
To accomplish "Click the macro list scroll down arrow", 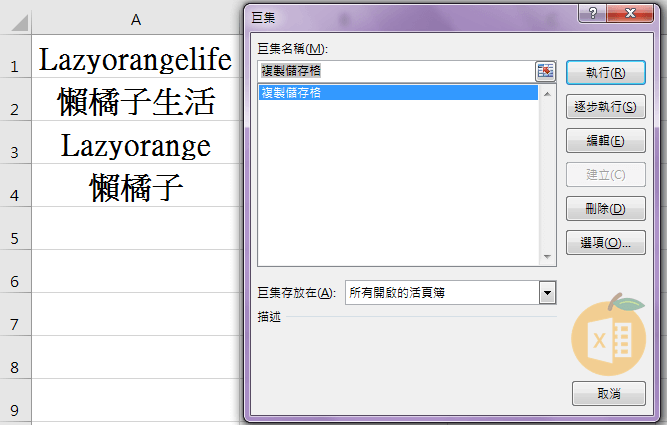I will pyautogui.click(x=547, y=258).
